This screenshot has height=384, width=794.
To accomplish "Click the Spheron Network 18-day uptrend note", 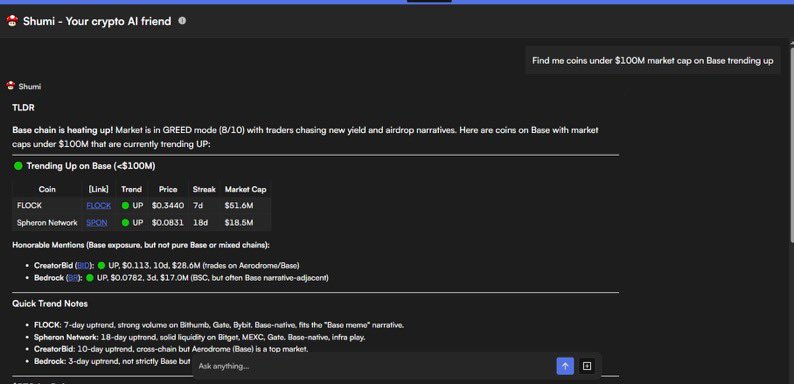I will coord(200,337).
